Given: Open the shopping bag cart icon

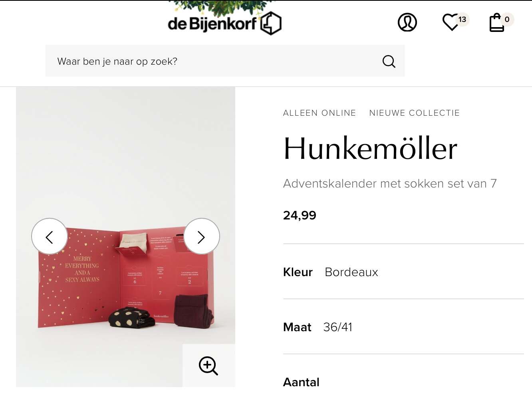Looking at the screenshot, I should [x=497, y=22].
